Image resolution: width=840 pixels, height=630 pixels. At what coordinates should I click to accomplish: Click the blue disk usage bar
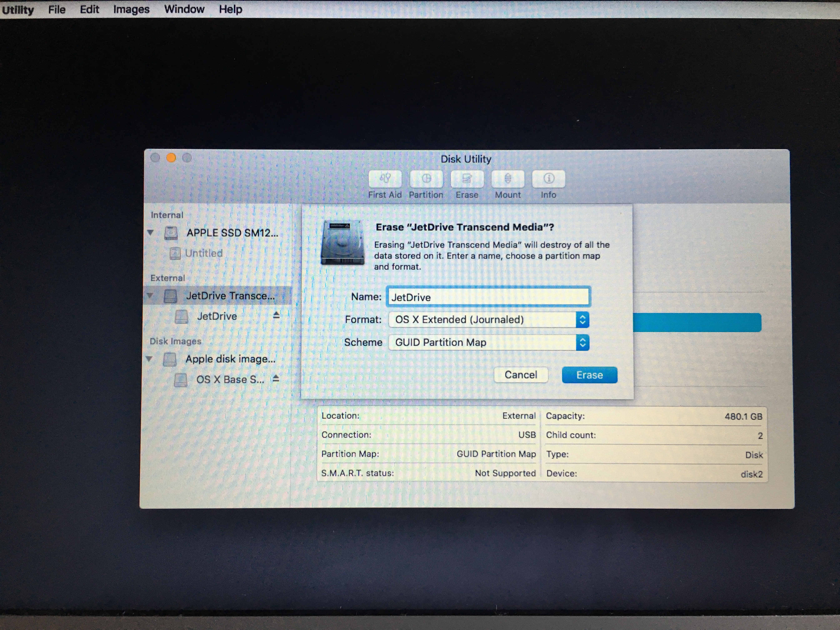[x=697, y=323]
